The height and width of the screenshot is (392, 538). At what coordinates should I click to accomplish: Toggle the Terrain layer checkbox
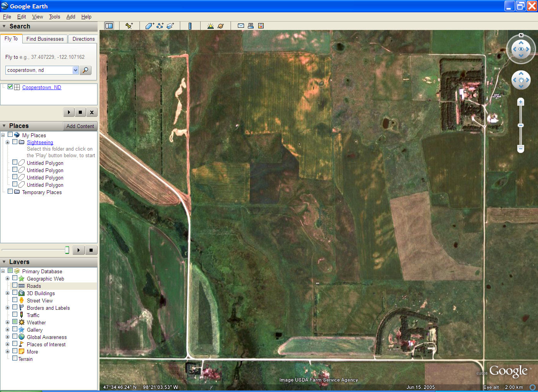click(x=15, y=358)
